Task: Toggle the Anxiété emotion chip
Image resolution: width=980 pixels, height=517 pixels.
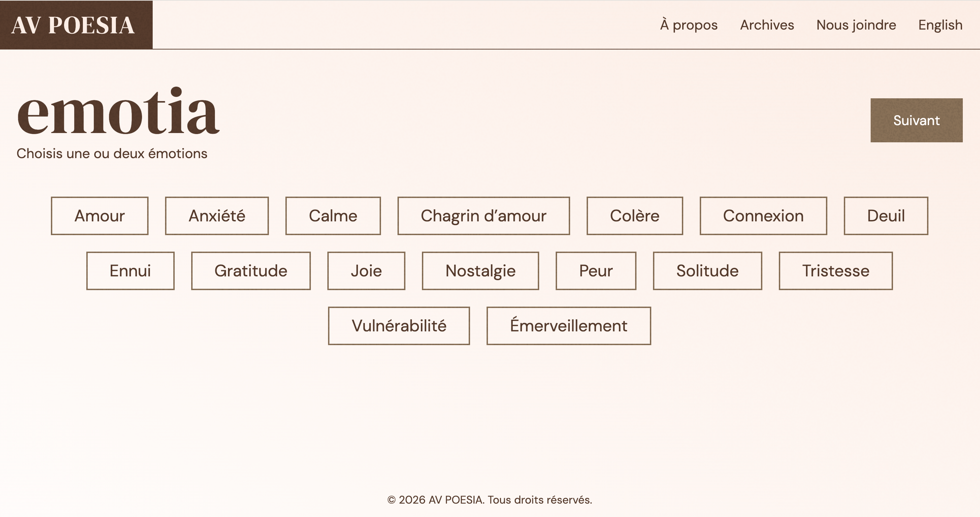Action: point(217,216)
